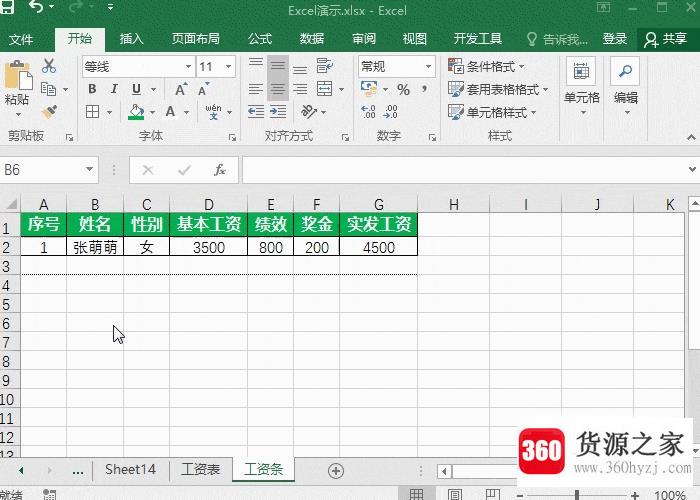This screenshot has height=500, width=700.
Task: Click the Insert Function fx button
Action: click(x=220, y=170)
